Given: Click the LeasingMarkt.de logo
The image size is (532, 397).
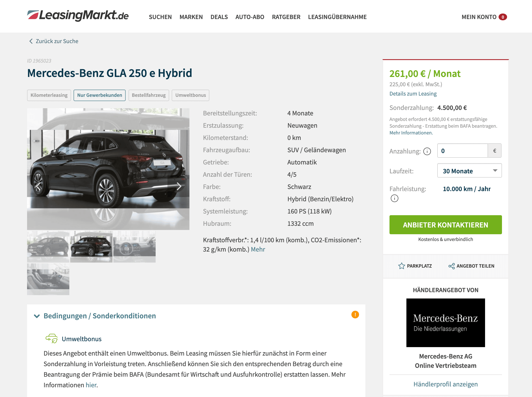Looking at the screenshot, I should (78, 16).
